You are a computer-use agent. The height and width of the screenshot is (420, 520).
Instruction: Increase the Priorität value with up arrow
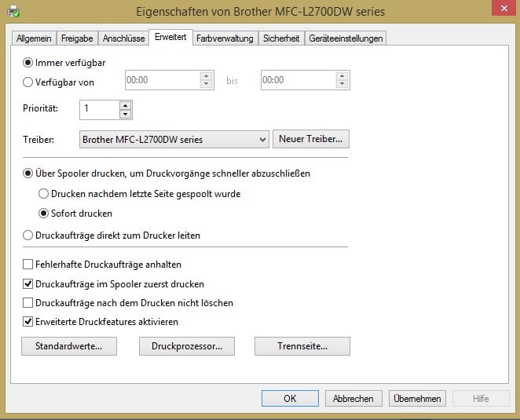tap(125, 104)
